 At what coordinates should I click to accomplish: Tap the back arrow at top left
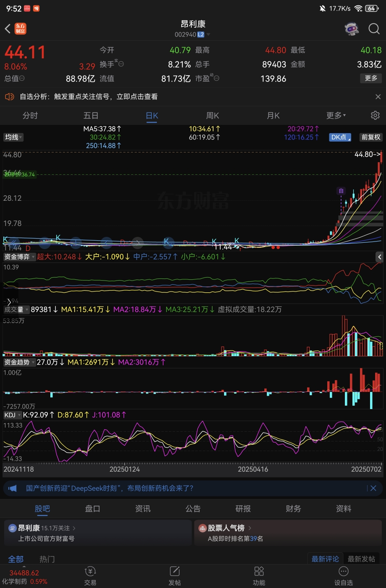point(8,29)
